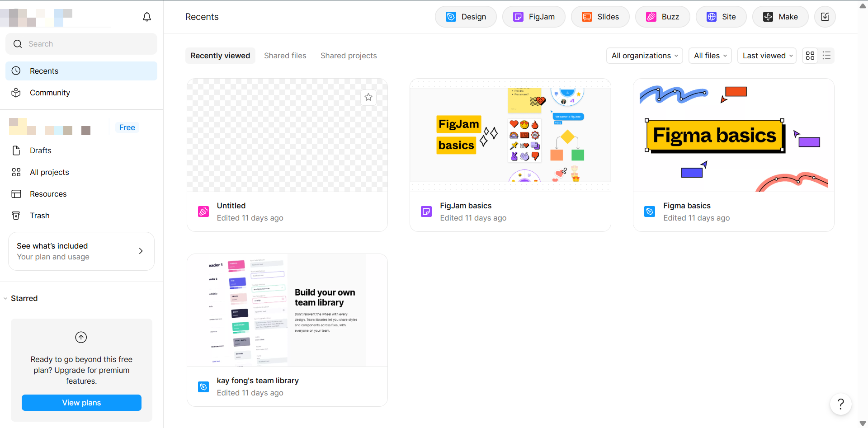Click the Recents page heading

coord(202,17)
